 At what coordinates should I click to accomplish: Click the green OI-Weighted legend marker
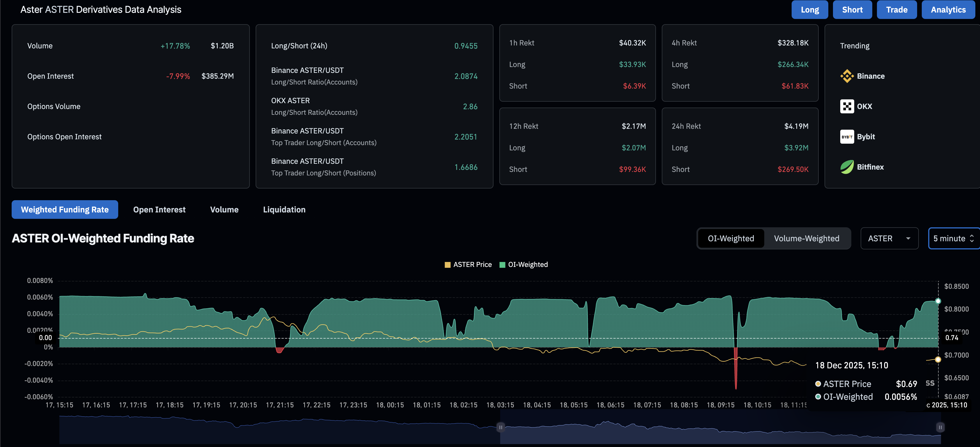(502, 264)
